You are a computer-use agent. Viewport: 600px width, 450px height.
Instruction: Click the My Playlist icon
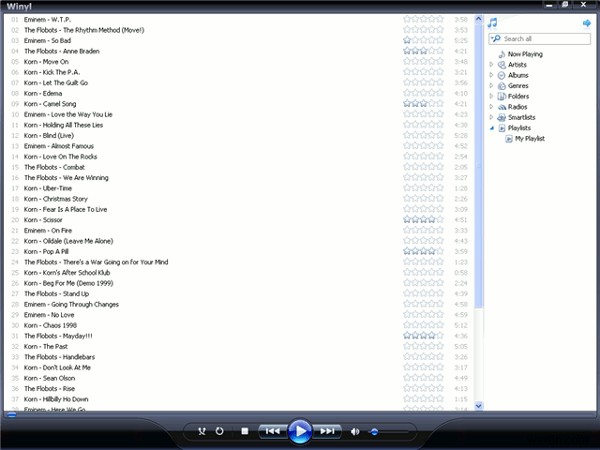[509, 139]
